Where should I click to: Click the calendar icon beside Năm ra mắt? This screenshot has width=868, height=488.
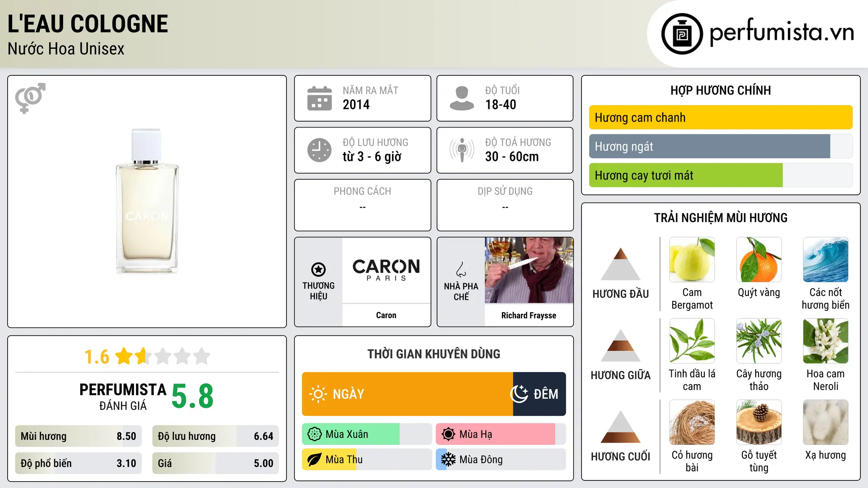tap(320, 98)
